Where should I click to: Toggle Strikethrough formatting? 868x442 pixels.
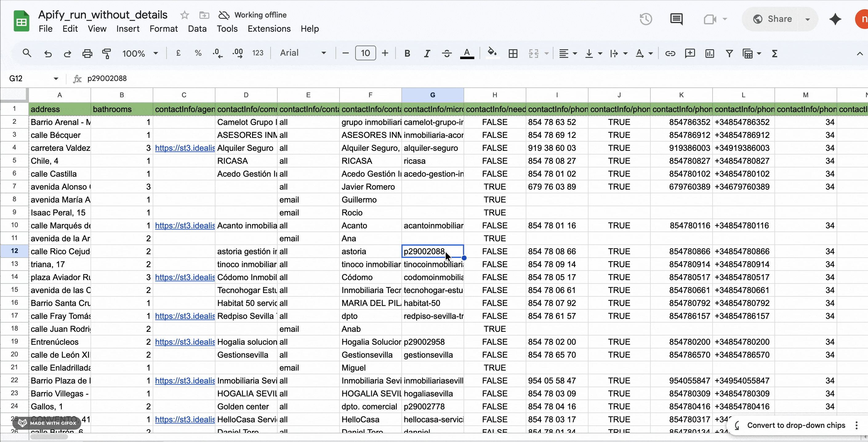pos(447,53)
